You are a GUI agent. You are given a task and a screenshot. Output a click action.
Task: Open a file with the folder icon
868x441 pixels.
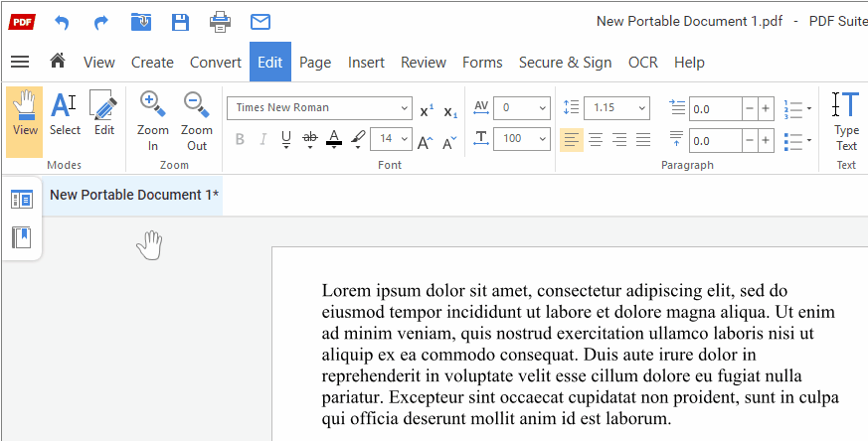click(141, 22)
